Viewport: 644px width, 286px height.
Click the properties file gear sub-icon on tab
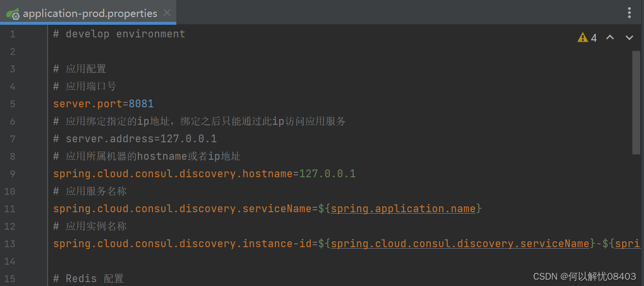pyautogui.click(x=16, y=16)
